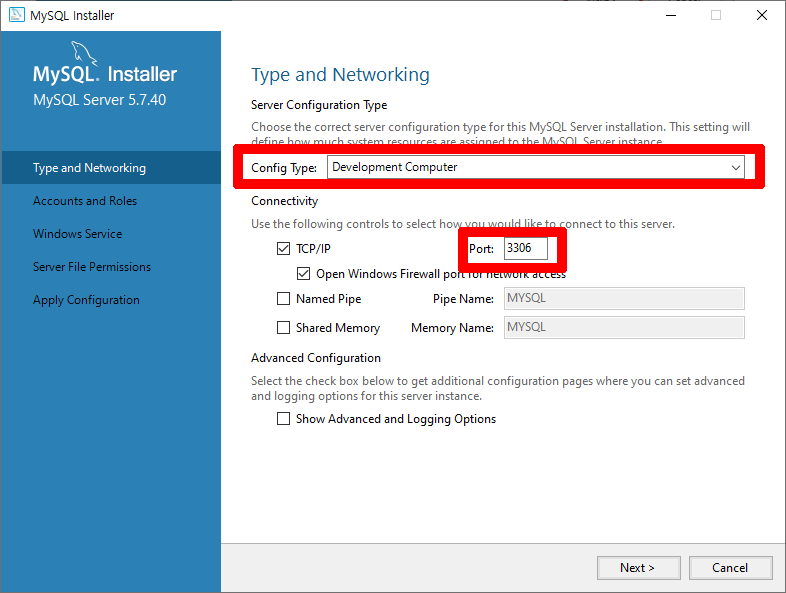Screen dimensions: 786x593
Task: Click the MySQL Installer title bar icon
Action: click(17, 15)
